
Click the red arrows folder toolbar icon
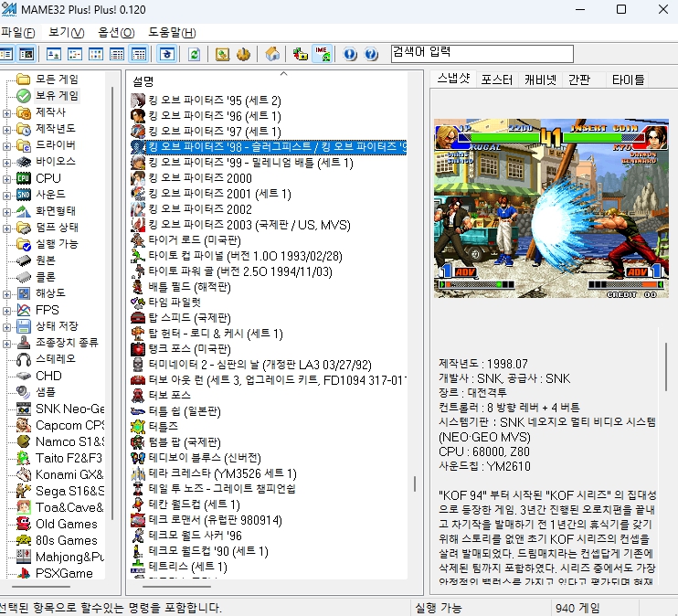pyautogui.click(x=300, y=54)
